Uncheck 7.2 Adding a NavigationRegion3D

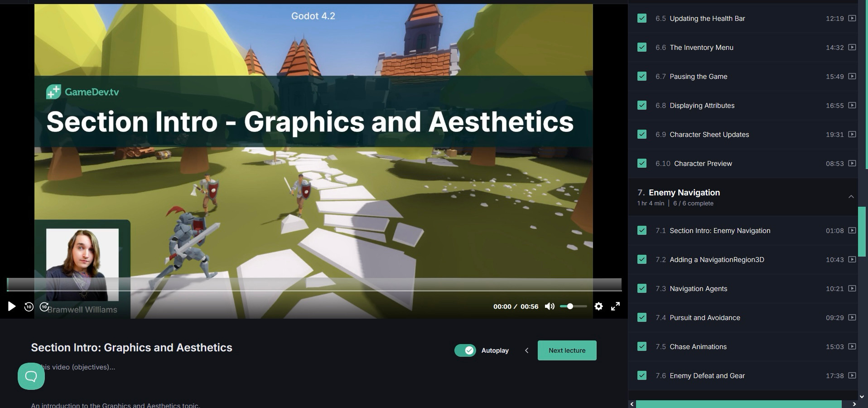coord(642,259)
